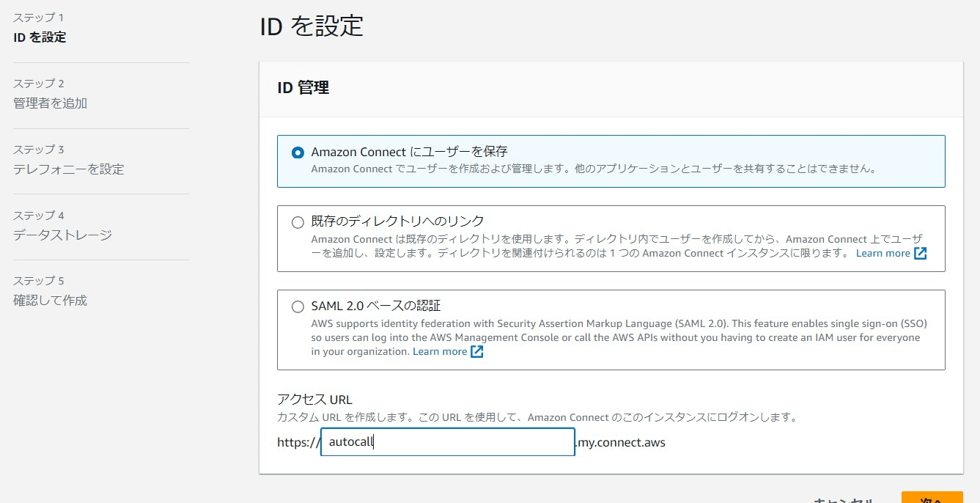This screenshot has height=503, width=980.
Task: Follow Learn more link in SAML description
Action: coord(440,351)
